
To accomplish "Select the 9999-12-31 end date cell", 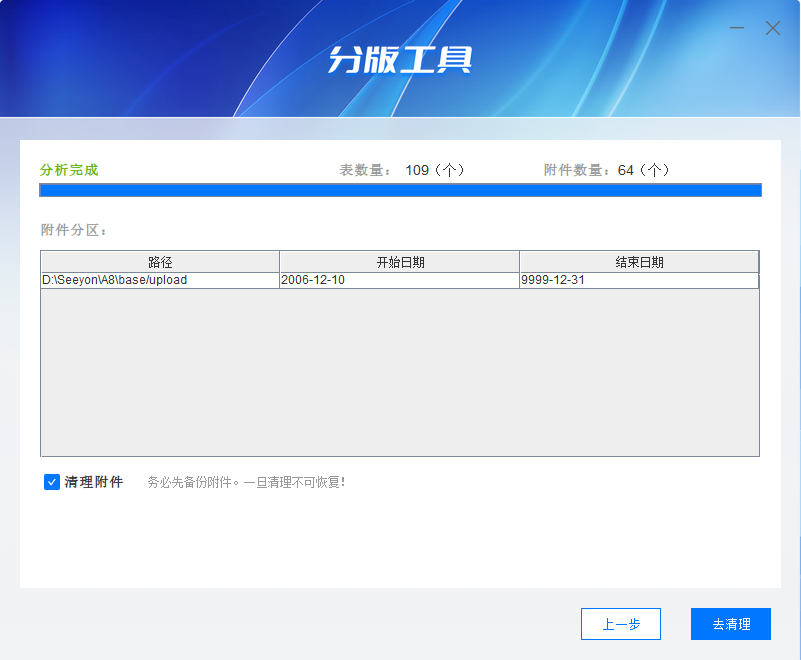I will click(639, 281).
